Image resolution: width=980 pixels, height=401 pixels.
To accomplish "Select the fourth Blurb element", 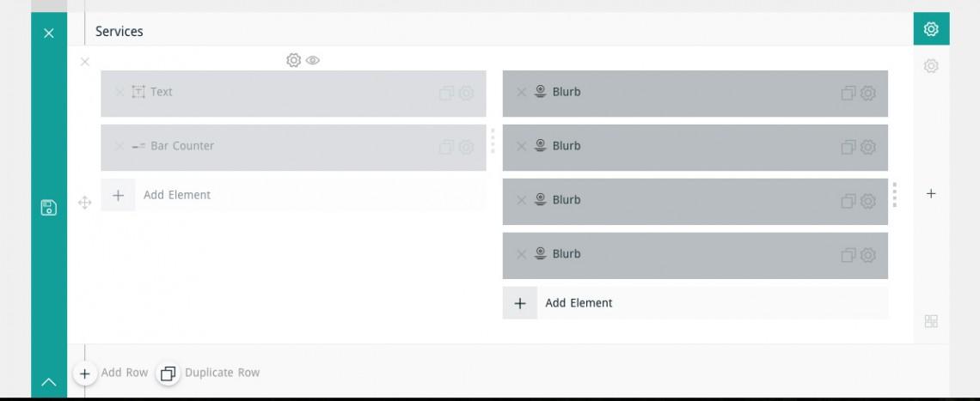I will pyautogui.click(x=695, y=256).
